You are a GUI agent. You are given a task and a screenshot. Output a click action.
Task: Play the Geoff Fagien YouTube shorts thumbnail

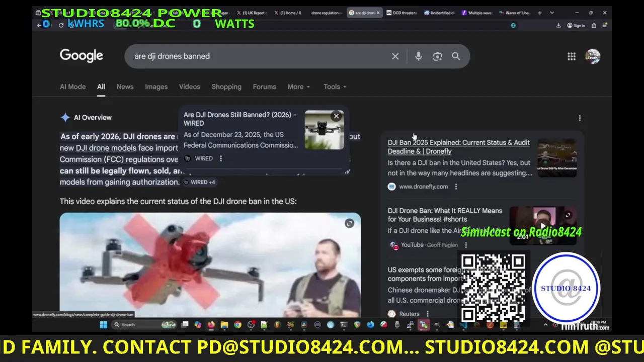[543, 226]
